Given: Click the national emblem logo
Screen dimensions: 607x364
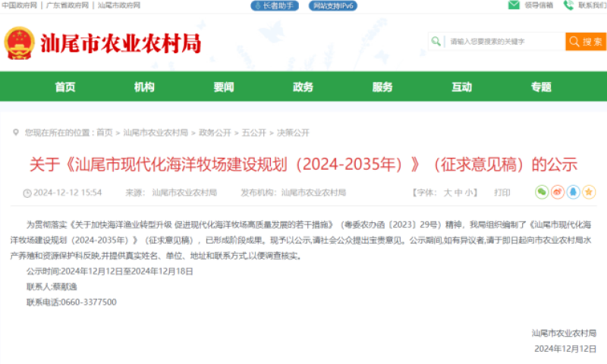Looking at the screenshot, I should [x=20, y=43].
